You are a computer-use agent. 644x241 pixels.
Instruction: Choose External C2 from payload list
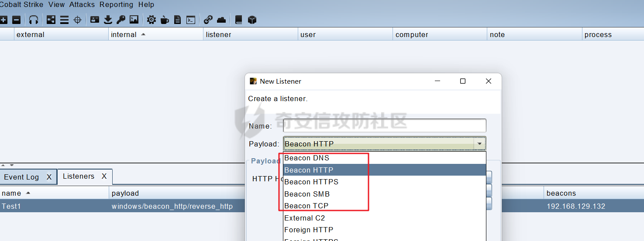[385, 218]
